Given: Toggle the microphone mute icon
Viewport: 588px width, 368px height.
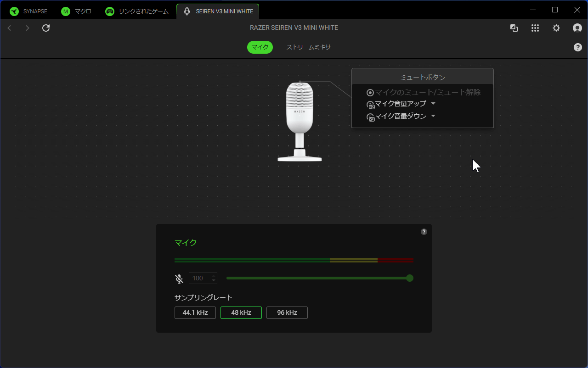Looking at the screenshot, I should pyautogui.click(x=179, y=279).
